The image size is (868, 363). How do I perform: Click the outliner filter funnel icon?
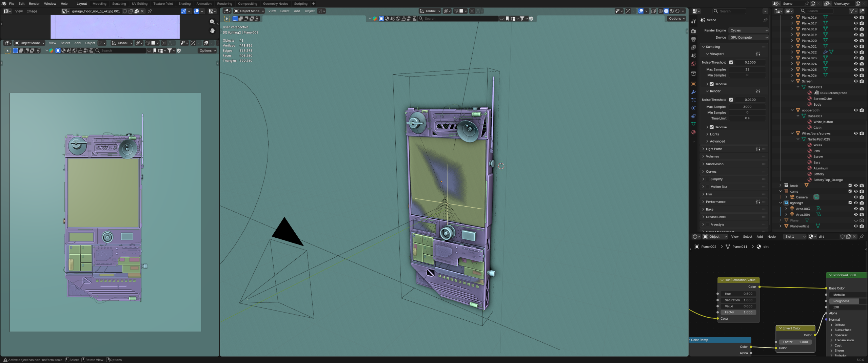(851, 11)
